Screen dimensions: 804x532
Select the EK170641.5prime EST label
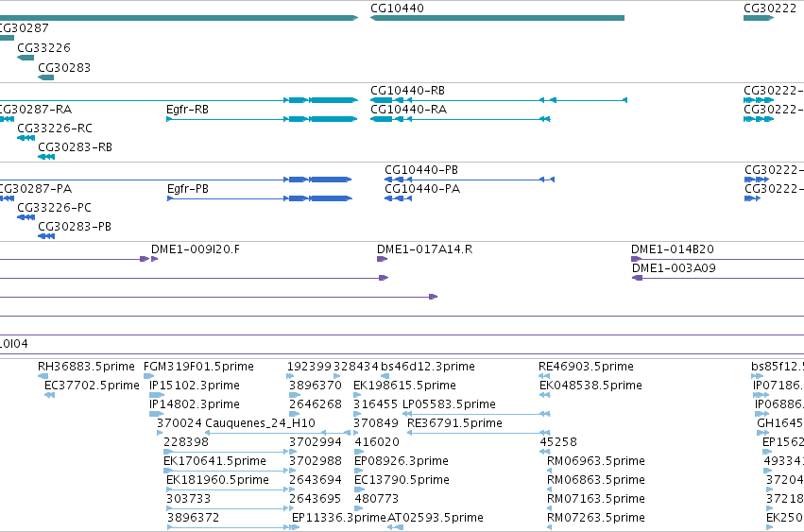click(214, 461)
